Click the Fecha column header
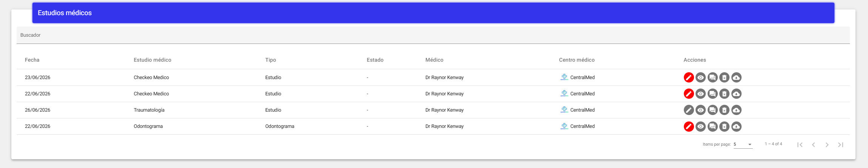 coord(32,60)
